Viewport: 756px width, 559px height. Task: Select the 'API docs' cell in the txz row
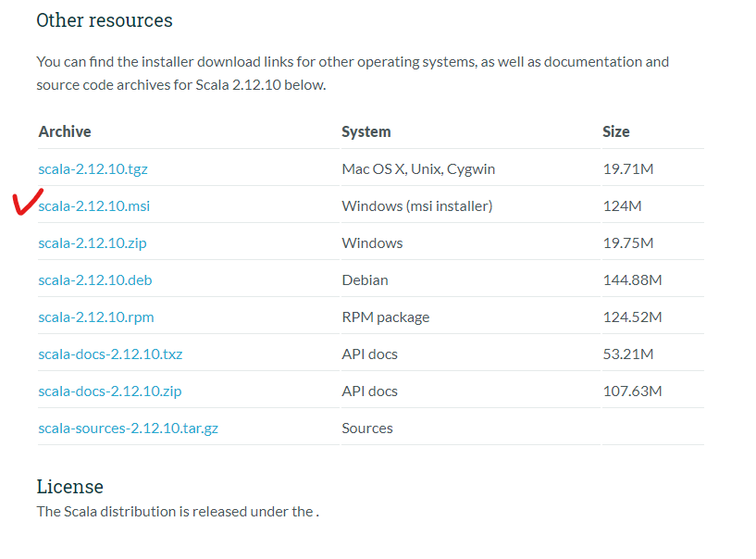370,354
